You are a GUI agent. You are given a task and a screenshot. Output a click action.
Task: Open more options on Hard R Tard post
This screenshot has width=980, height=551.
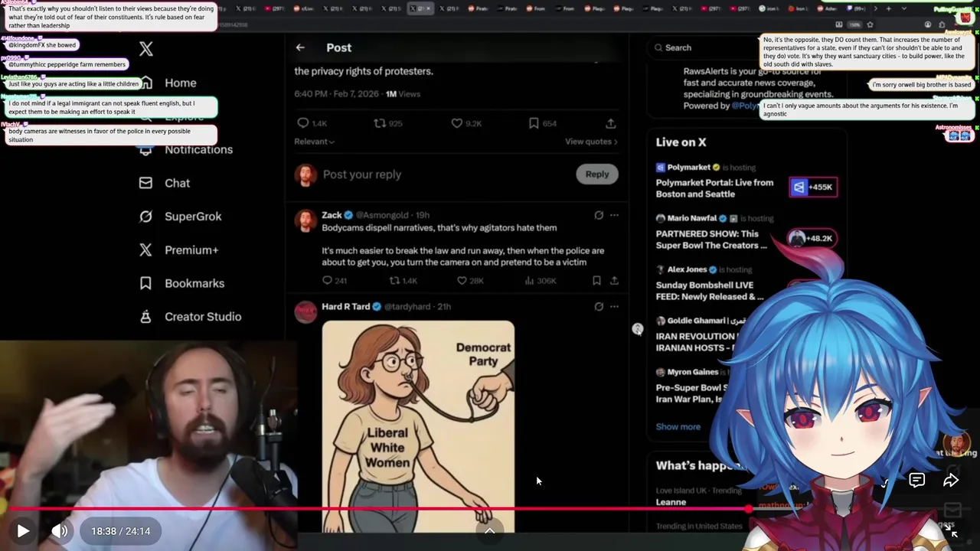click(614, 306)
